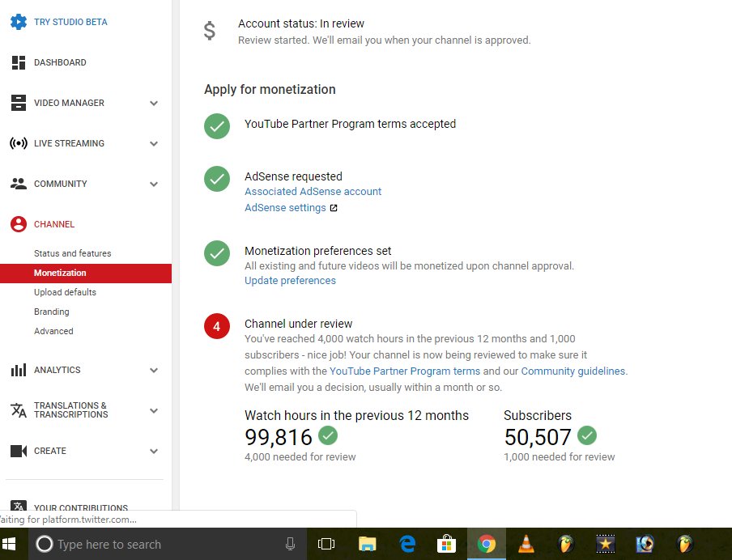Click the '50,507' subscribers value
Viewport: 732px width, 560px height.
point(538,437)
